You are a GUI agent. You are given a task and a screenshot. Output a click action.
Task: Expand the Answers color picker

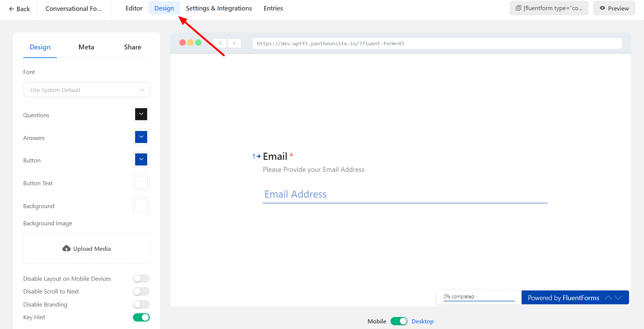coord(141,137)
